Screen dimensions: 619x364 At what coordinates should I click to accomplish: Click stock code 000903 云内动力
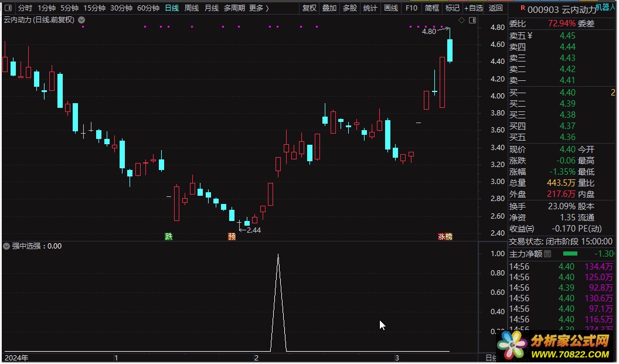point(562,10)
